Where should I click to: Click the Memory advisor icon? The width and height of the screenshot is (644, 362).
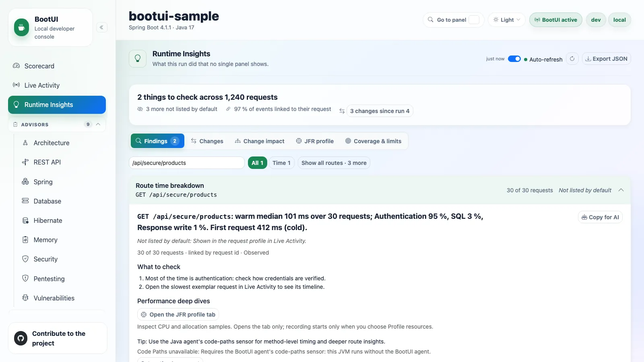coord(25,240)
